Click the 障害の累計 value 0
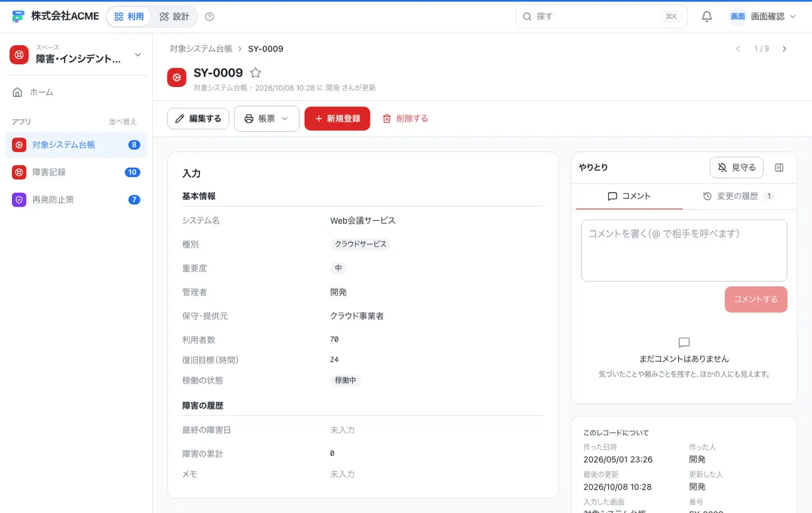The width and height of the screenshot is (812, 513). coord(332,453)
